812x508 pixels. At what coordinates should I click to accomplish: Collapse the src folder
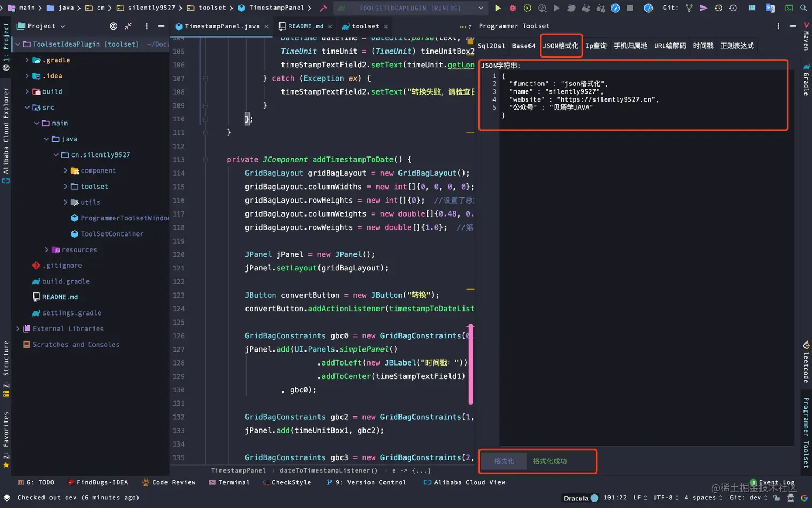27,108
